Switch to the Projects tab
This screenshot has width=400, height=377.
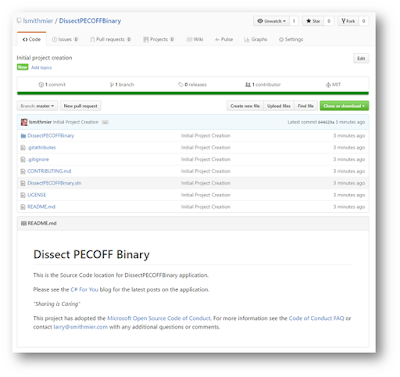point(159,39)
